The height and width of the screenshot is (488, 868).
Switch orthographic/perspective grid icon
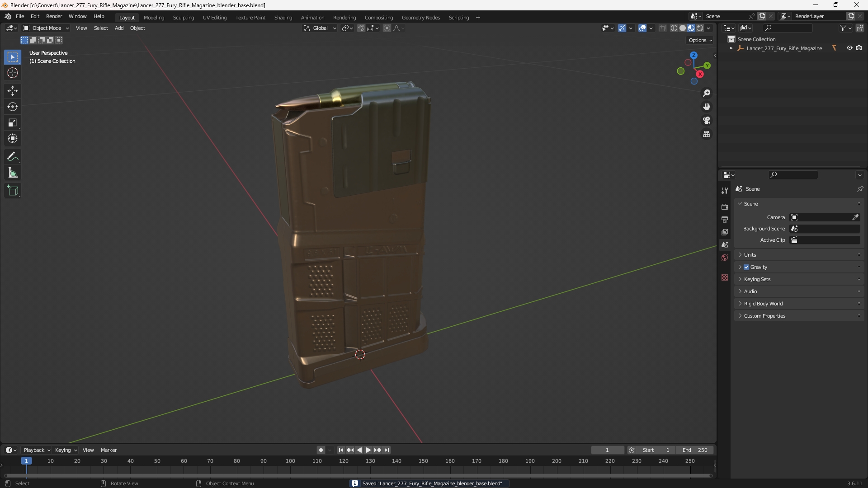(x=707, y=134)
